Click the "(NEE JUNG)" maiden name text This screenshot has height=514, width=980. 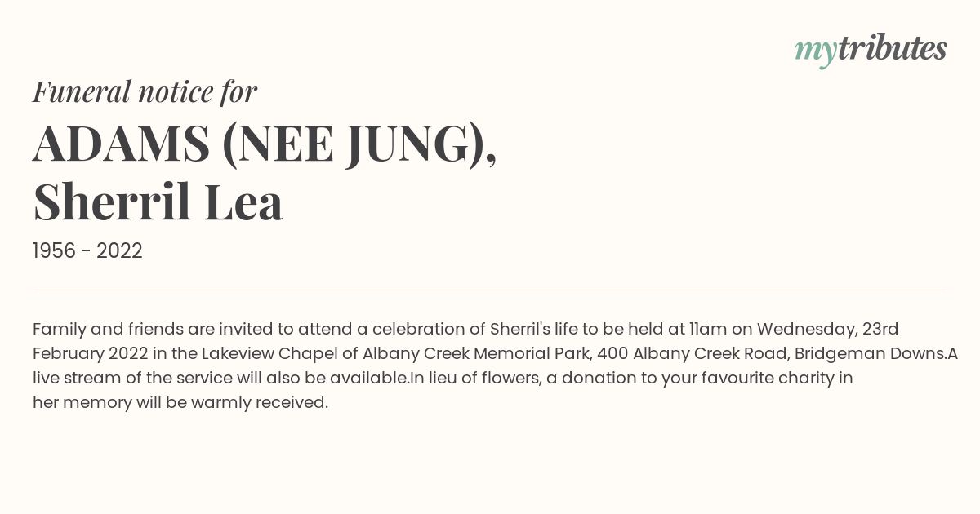[359, 144]
